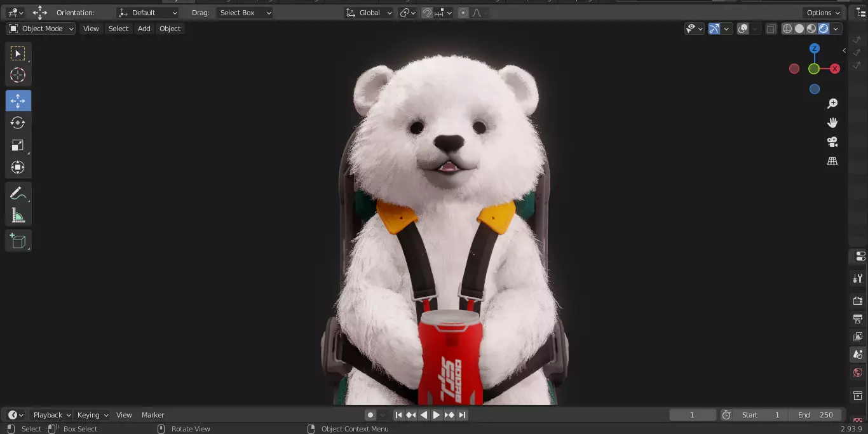868x434 pixels.
Task: Open the pivot point dropdown
Action: pos(407,13)
